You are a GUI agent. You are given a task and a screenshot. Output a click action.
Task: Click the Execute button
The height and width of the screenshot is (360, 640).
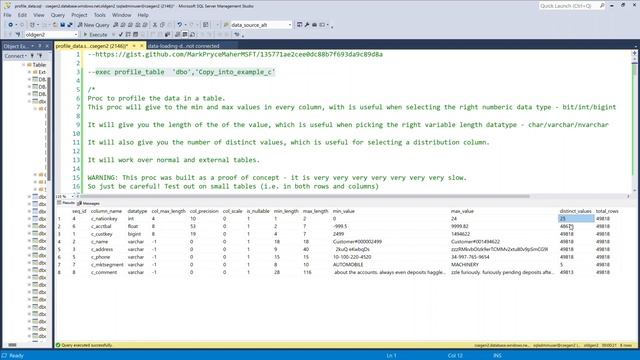[x=95, y=35]
